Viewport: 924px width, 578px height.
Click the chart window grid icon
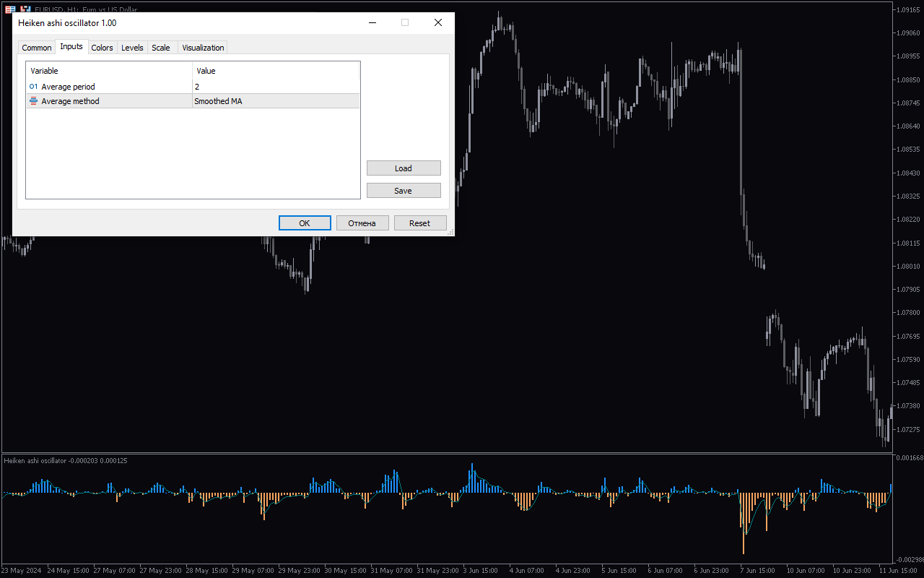click(x=11, y=9)
